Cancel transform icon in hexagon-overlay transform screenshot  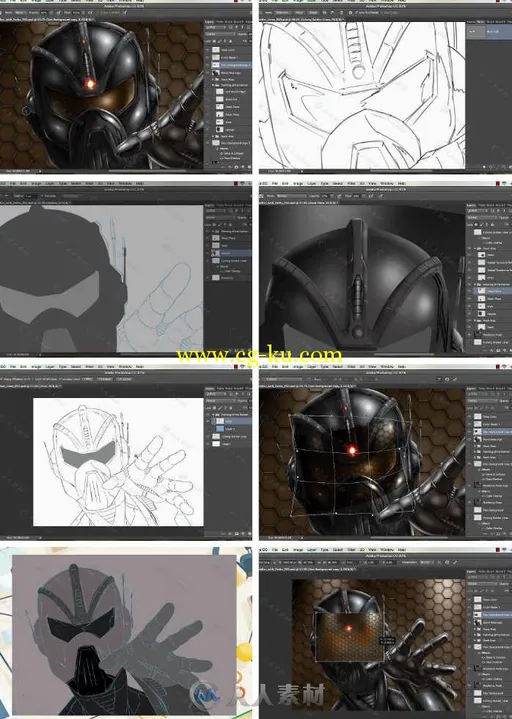pyautogui.click(x=447, y=562)
